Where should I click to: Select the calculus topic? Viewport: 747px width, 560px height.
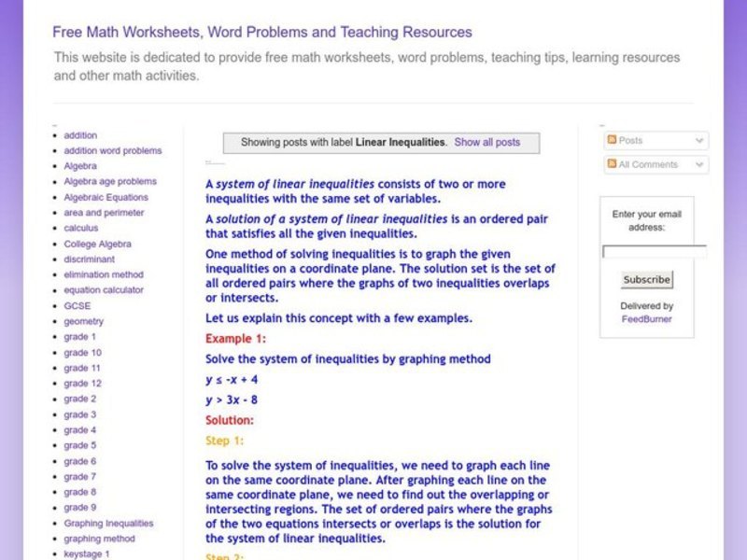click(80, 228)
